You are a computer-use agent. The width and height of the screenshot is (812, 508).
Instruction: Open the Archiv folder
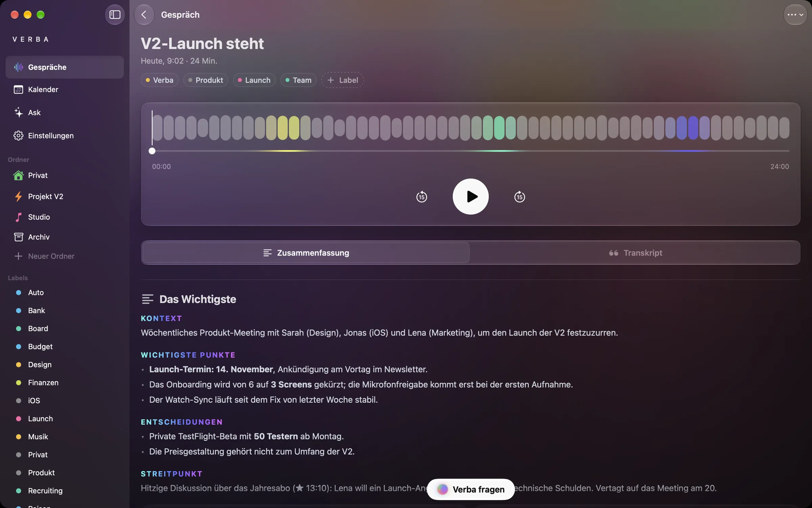[x=65, y=237]
